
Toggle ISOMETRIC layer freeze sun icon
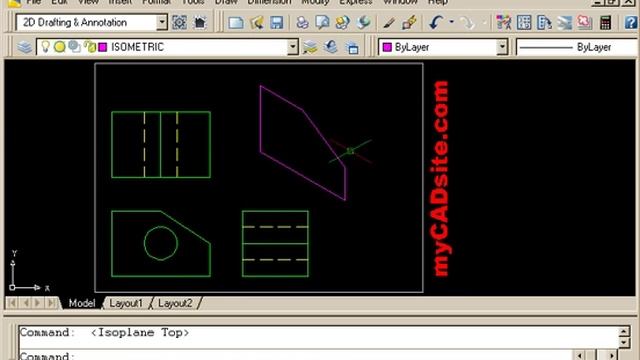(60, 47)
